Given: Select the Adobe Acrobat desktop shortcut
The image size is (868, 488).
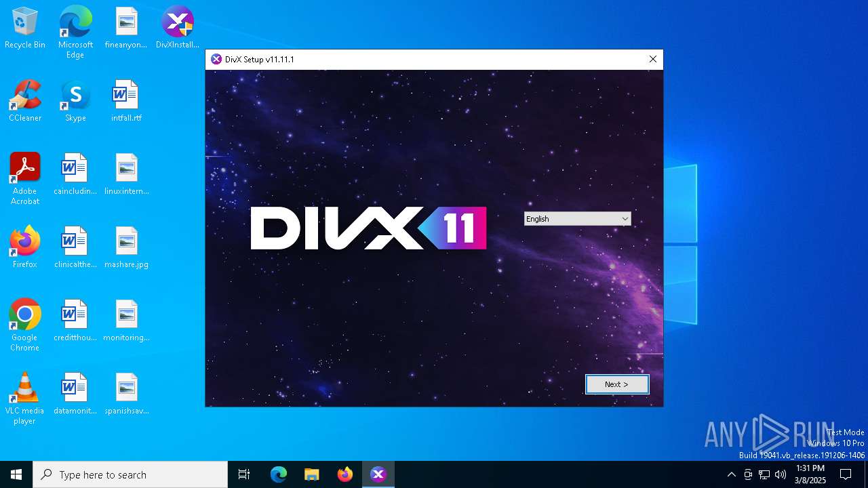Looking at the screenshot, I should [x=25, y=180].
